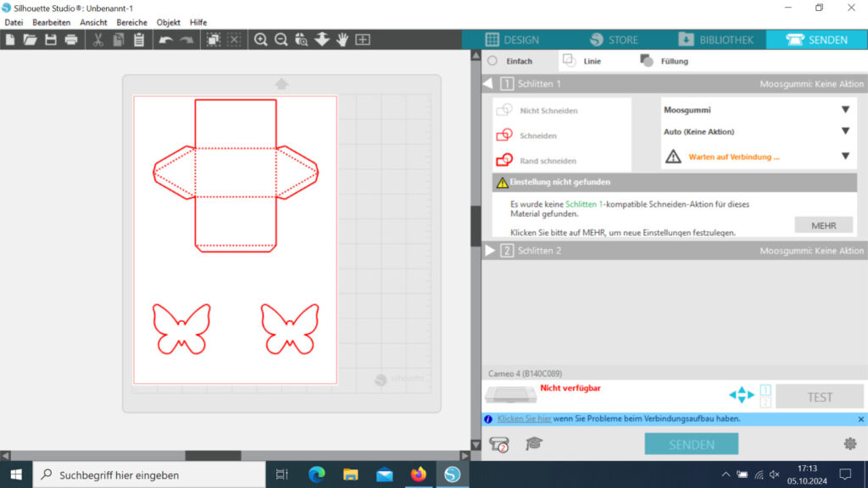The height and width of the screenshot is (488, 868).
Task: Open a file using the folder icon
Action: (30, 39)
